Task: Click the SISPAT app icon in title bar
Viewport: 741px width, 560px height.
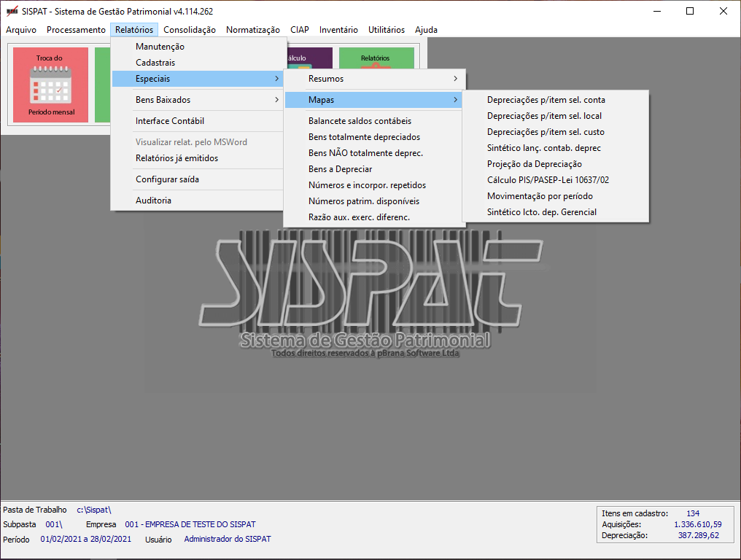Action: (x=12, y=11)
